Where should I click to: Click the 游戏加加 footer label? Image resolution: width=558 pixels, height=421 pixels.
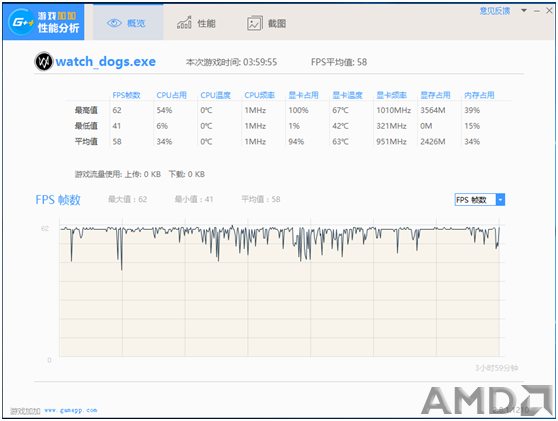point(25,411)
